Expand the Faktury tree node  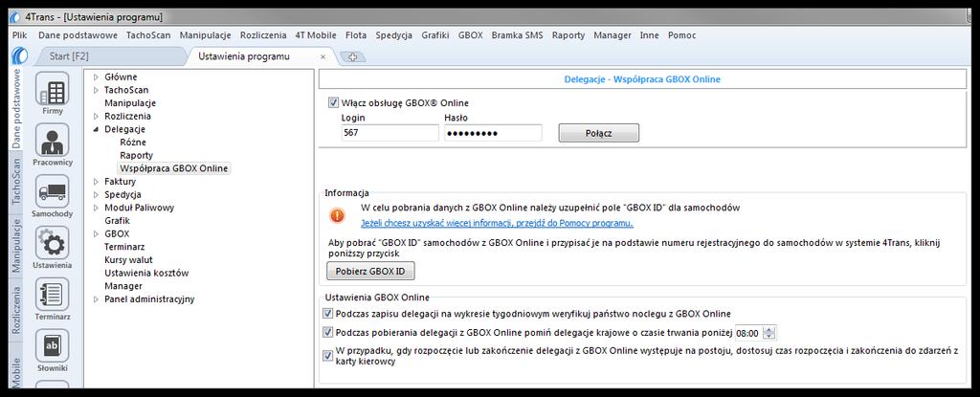coord(96,182)
